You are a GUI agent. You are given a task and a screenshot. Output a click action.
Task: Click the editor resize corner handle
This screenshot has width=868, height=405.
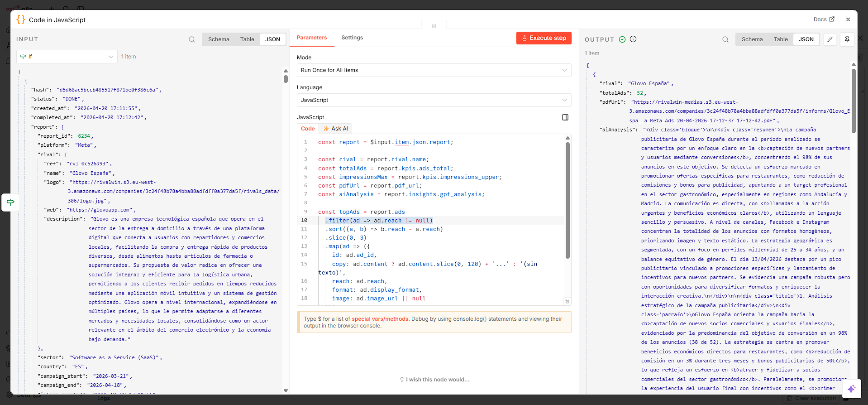point(567,301)
